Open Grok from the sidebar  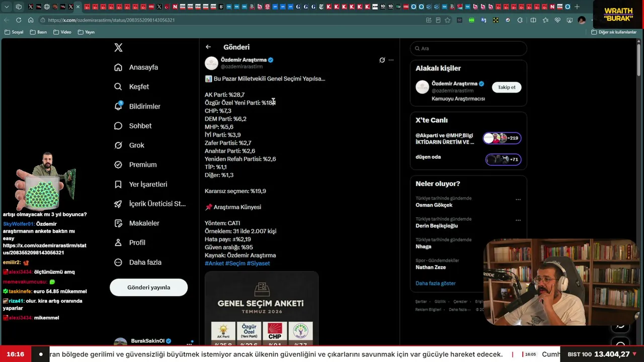tap(129, 145)
